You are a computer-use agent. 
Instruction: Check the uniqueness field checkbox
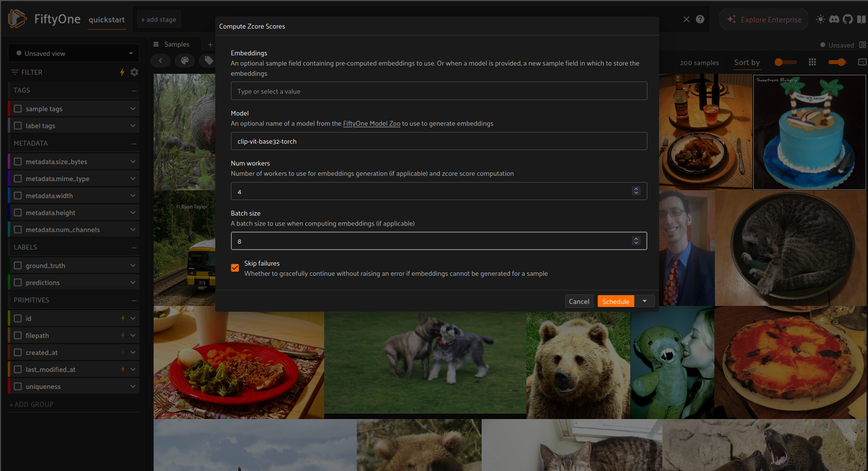(18, 387)
